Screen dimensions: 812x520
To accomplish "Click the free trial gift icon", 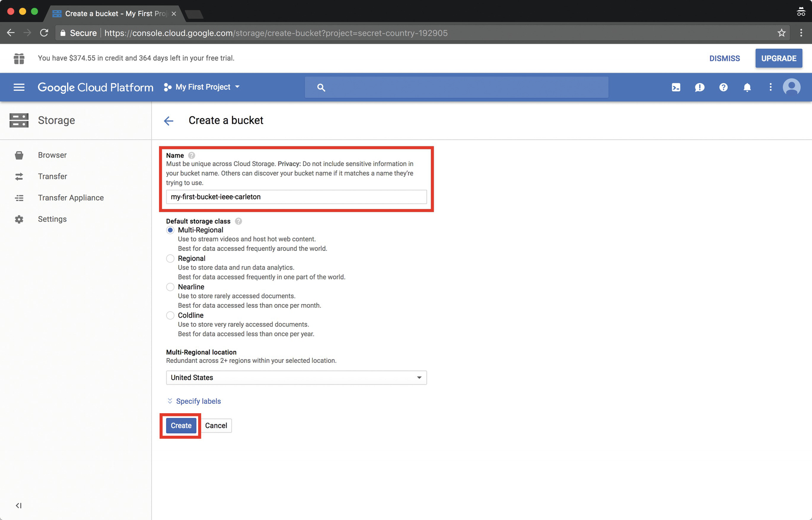I will coord(19,58).
